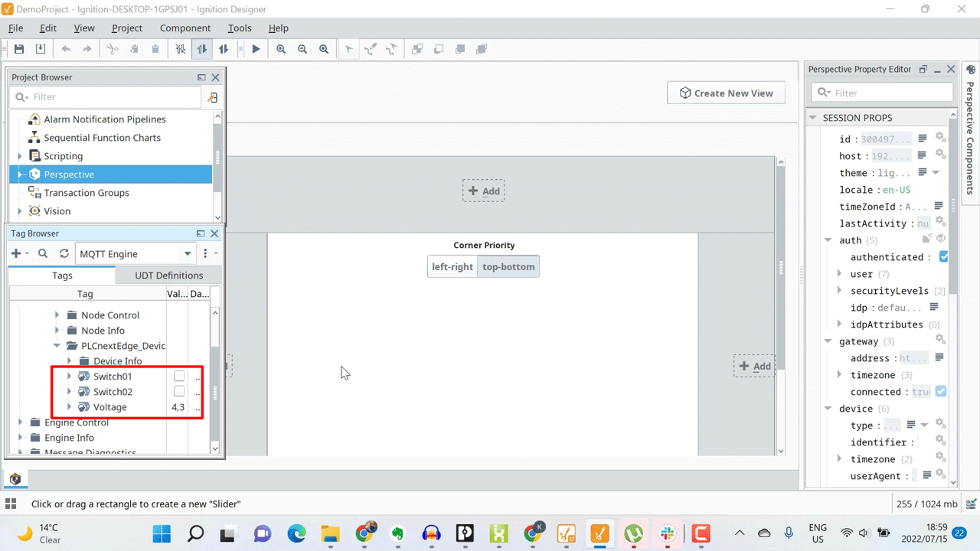Set comm mode to Off in the toolbar
This screenshot has width=980, height=551.
coord(181,49)
